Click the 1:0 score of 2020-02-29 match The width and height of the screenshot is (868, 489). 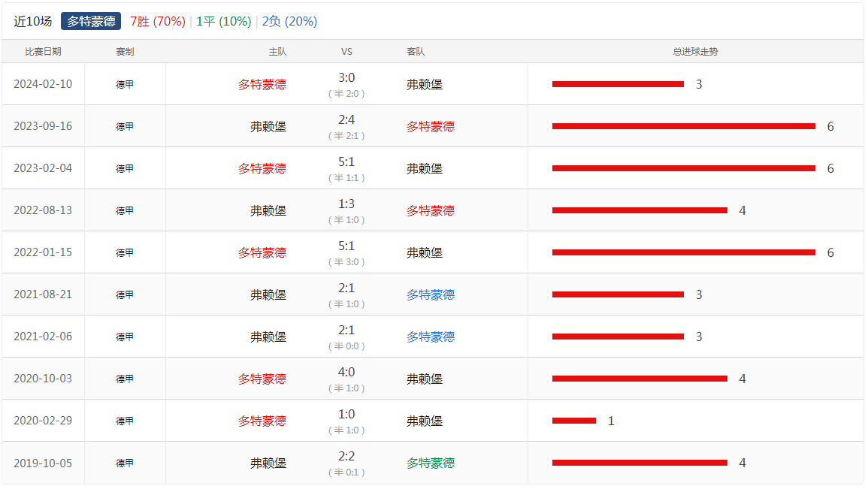click(346, 415)
